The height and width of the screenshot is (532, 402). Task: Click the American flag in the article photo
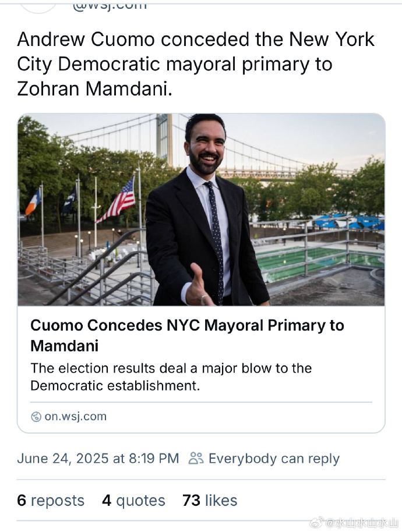[x=118, y=200]
